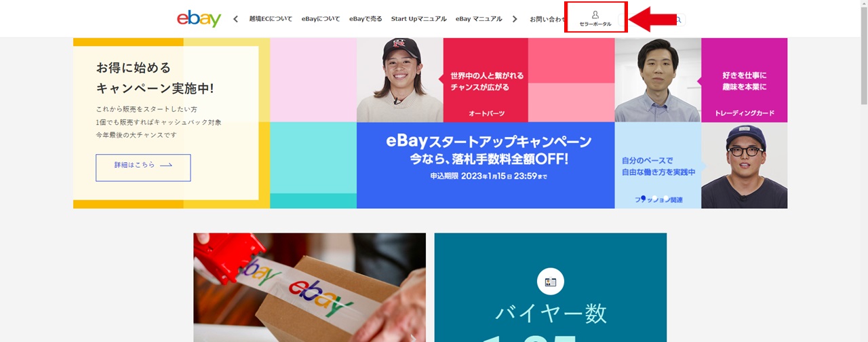The height and width of the screenshot is (342, 868).
Task: Click the page vertical scrollbar
Action: 863,171
